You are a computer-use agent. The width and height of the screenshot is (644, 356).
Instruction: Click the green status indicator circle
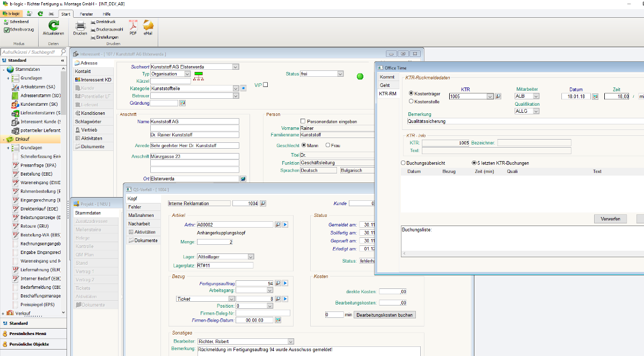[x=360, y=76]
